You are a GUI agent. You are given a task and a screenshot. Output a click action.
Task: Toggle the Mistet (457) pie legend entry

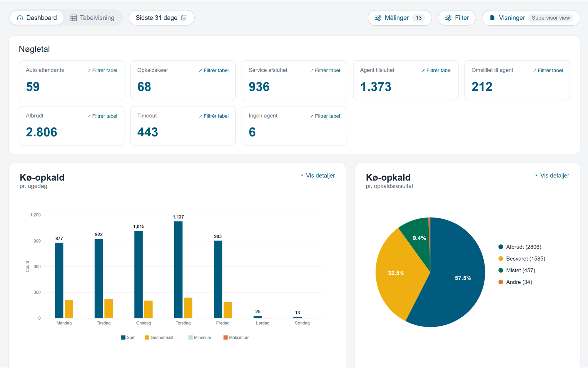coord(517,270)
